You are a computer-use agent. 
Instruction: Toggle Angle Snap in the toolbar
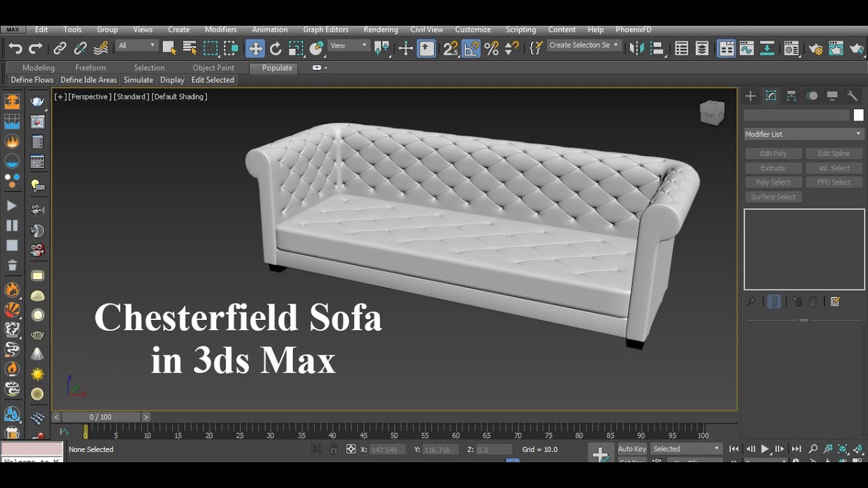[471, 48]
